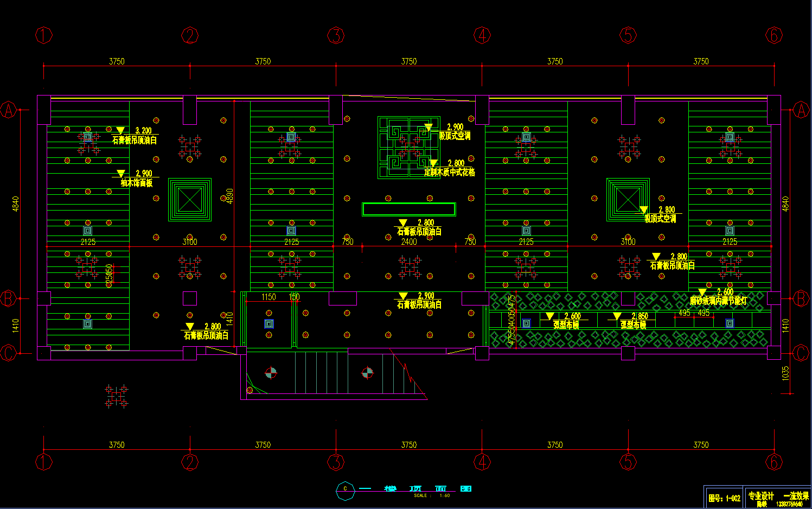Click the zigzag break line on the stairs
Screen dimensions: 812x509
point(410,374)
